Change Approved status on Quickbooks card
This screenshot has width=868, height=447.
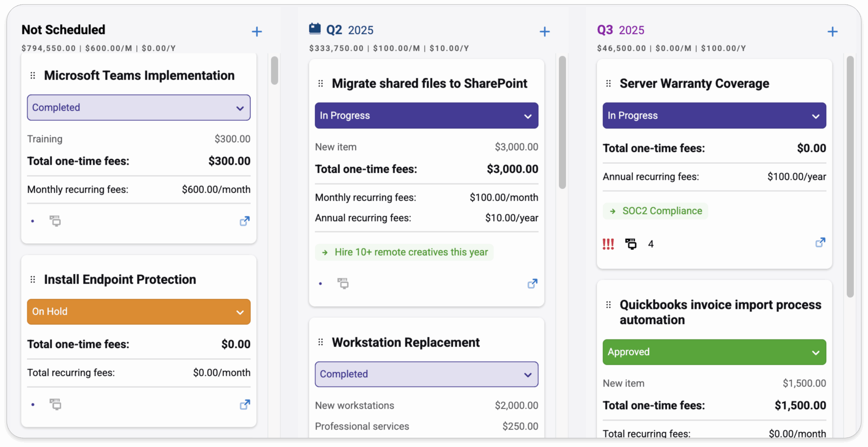point(714,352)
